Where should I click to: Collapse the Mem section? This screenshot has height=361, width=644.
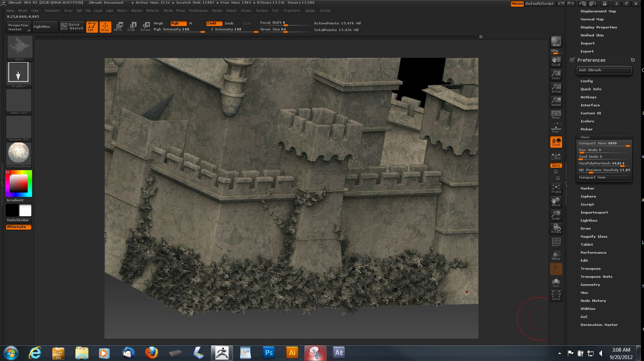[585, 137]
